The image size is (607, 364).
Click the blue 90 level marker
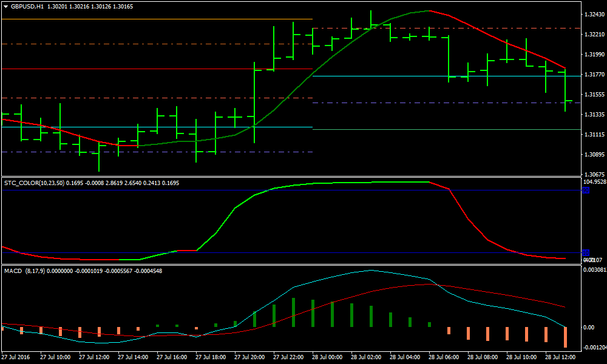[586, 190]
